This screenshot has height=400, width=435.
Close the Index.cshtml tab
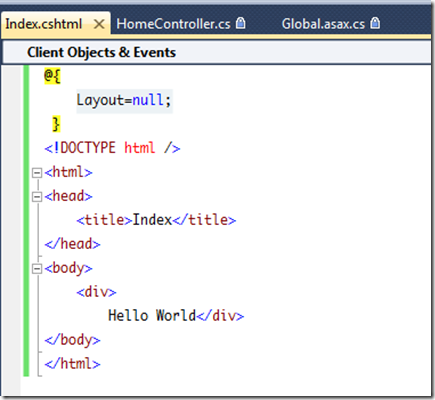click(x=99, y=24)
